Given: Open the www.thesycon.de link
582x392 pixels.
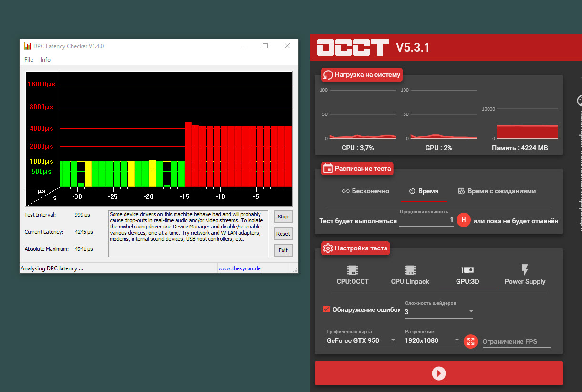Looking at the screenshot, I should 239,268.
